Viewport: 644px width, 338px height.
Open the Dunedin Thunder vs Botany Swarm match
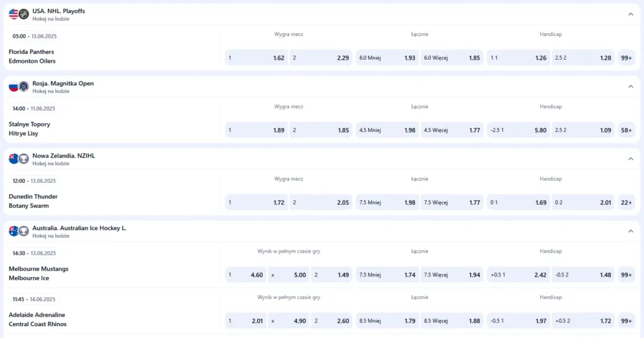pyautogui.click(x=29, y=201)
